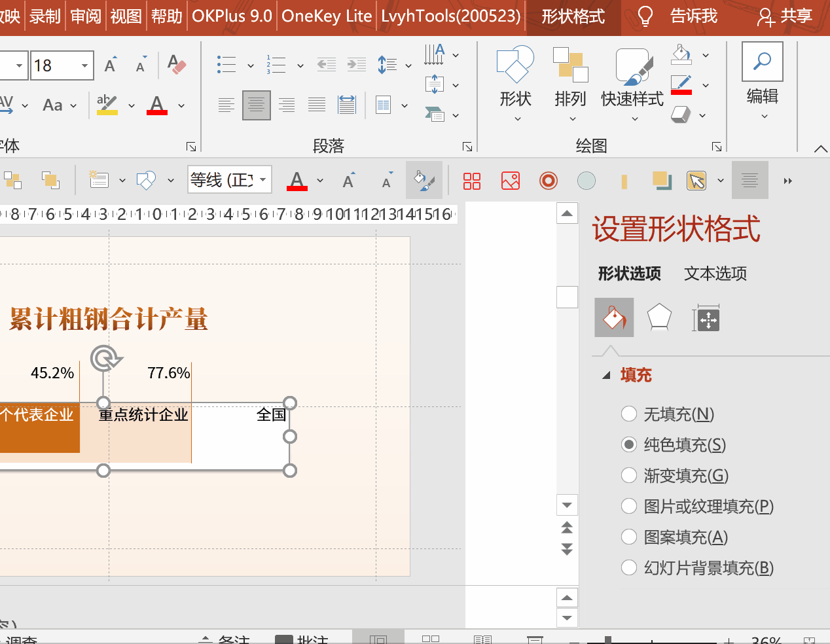The width and height of the screenshot is (830, 644).
Task: Expand more quick toolbar commands
Action: click(788, 181)
